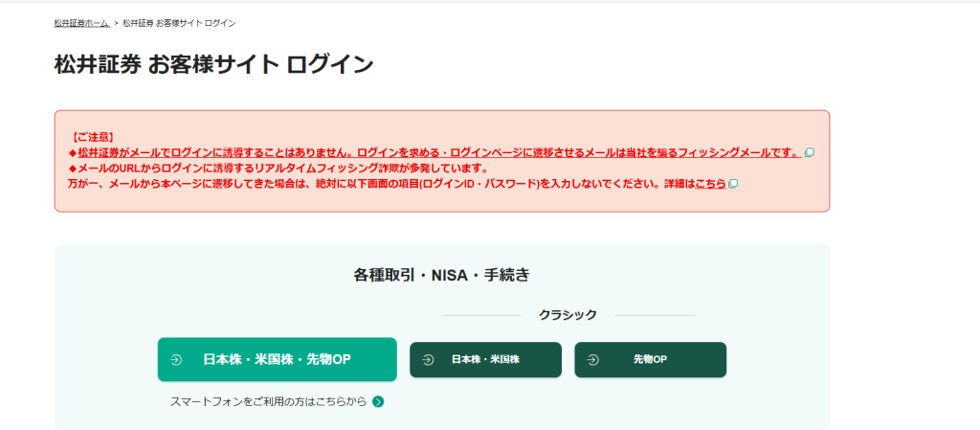Click the リアルタイムフィッシング詐欺 warning line
Image resolution: width=980 pixels, height=430 pixels.
coord(278,169)
